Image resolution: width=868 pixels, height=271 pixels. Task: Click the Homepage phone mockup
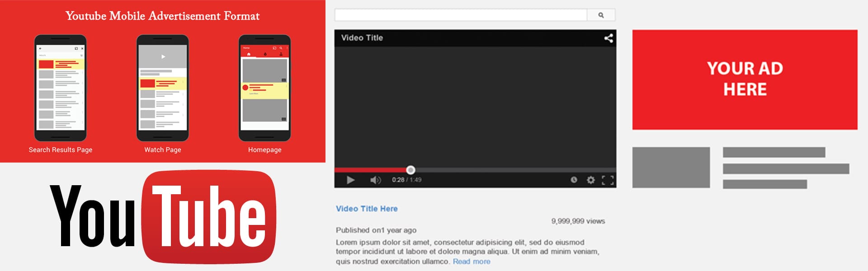264,88
